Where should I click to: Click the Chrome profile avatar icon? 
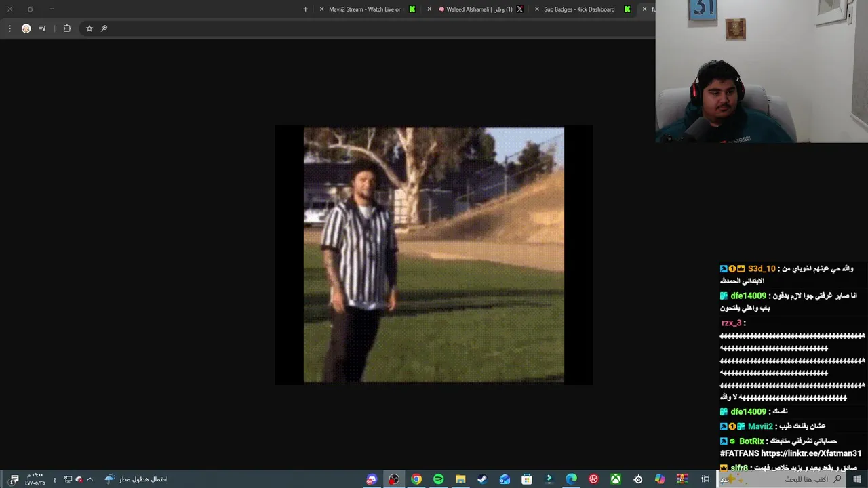[x=26, y=28]
